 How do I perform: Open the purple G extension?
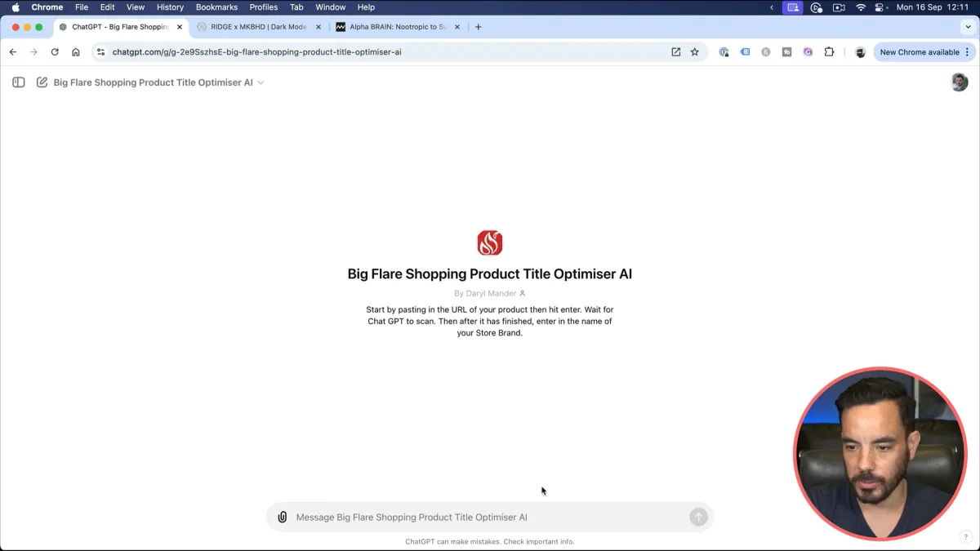tap(808, 51)
